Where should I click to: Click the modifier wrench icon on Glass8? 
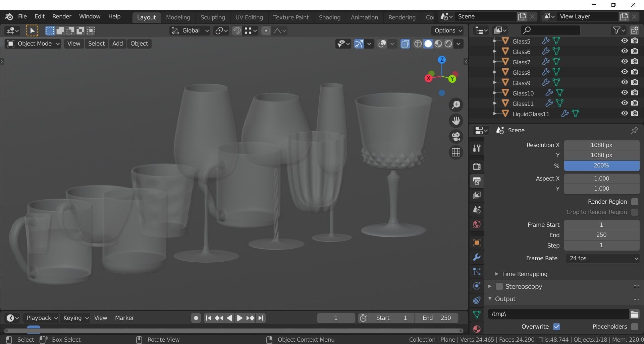[x=546, y=72]
